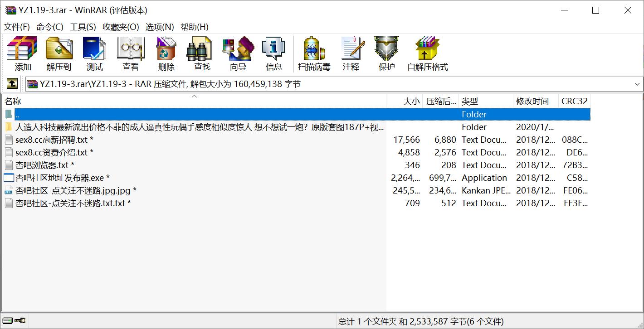
Task: Go up one level with arrow button
Action: [x=12, y=84]
